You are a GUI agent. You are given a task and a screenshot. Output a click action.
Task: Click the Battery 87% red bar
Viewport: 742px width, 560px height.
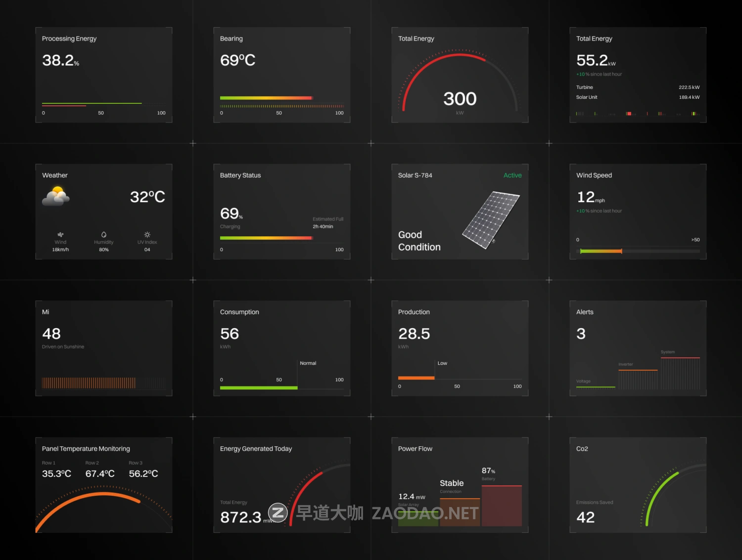pos(502,506)
